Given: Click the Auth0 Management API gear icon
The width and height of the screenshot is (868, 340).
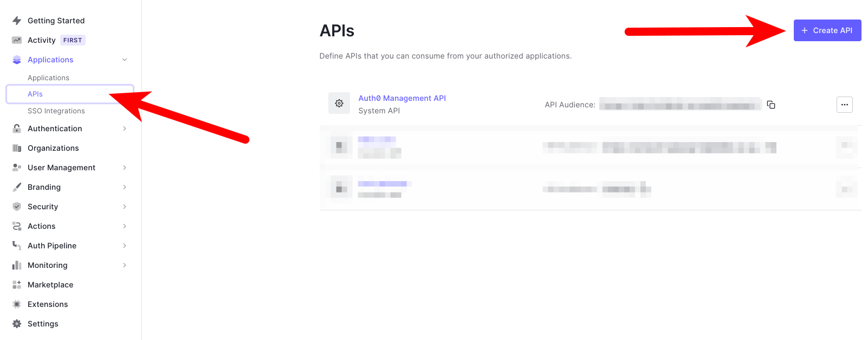Looking at the screenshot, I should pyautogui.click(x=339, y=103).
